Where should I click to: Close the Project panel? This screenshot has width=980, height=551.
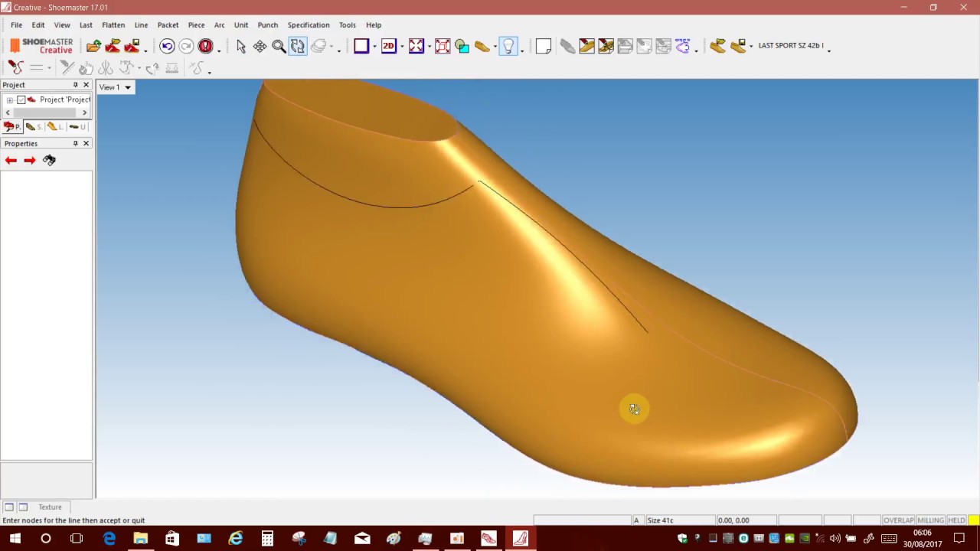[x=86, y=85]
